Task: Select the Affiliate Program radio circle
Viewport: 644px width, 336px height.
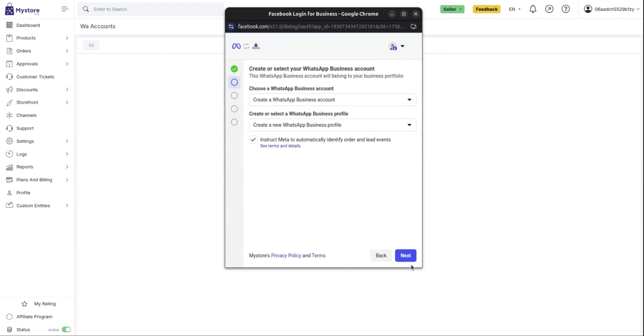Action: tap(9, 317)
